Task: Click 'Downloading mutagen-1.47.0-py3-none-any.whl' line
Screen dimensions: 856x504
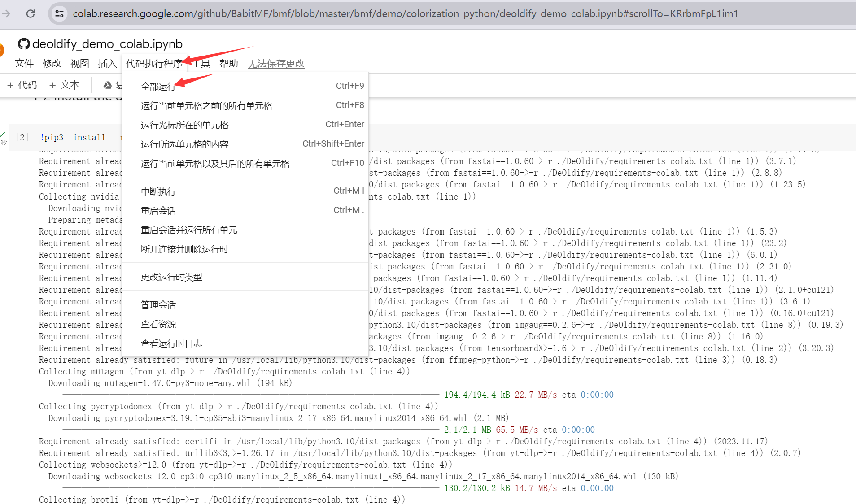Action: point(170,383)
